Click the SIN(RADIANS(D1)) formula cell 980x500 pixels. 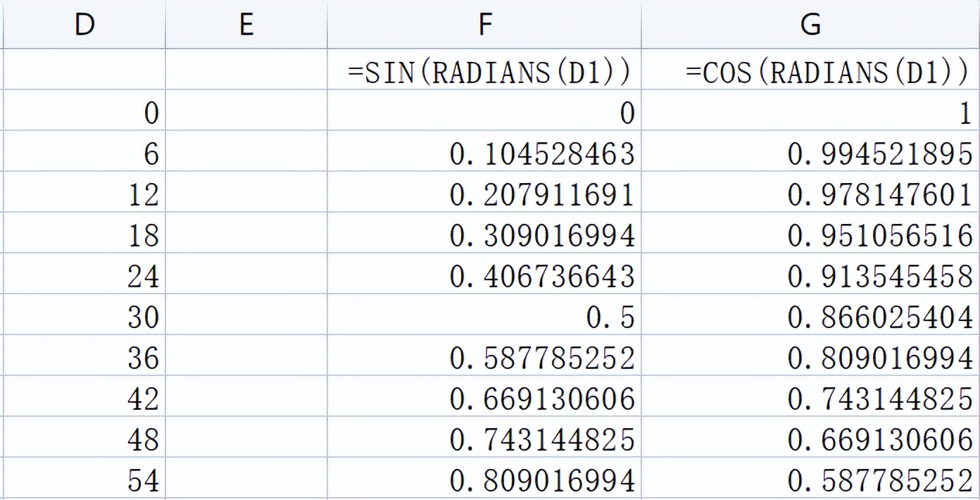(484, 69)
